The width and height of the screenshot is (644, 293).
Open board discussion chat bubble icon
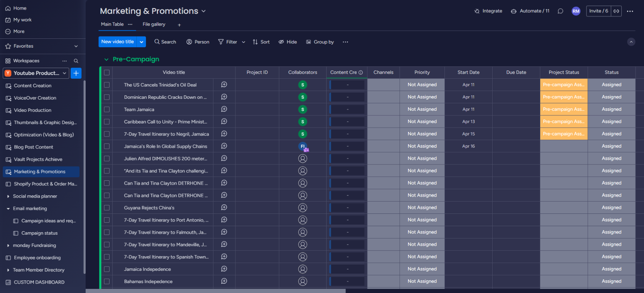pos(560,11)
